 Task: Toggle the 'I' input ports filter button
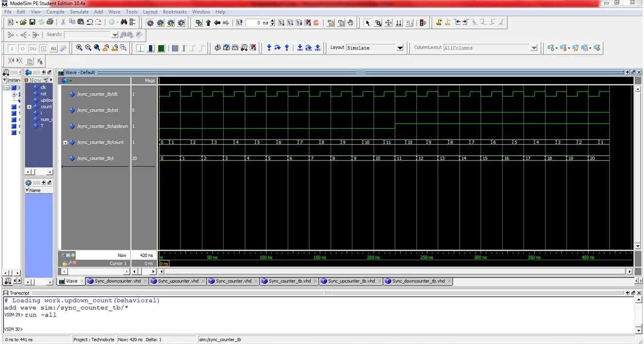(12, 49)
